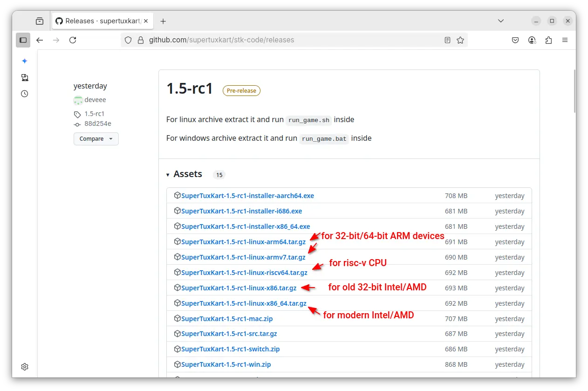The image size is (588, 391).
Task: Click package icon of installer-aarch64.exe
Action: pyautogui.click(x=177, y=195)
